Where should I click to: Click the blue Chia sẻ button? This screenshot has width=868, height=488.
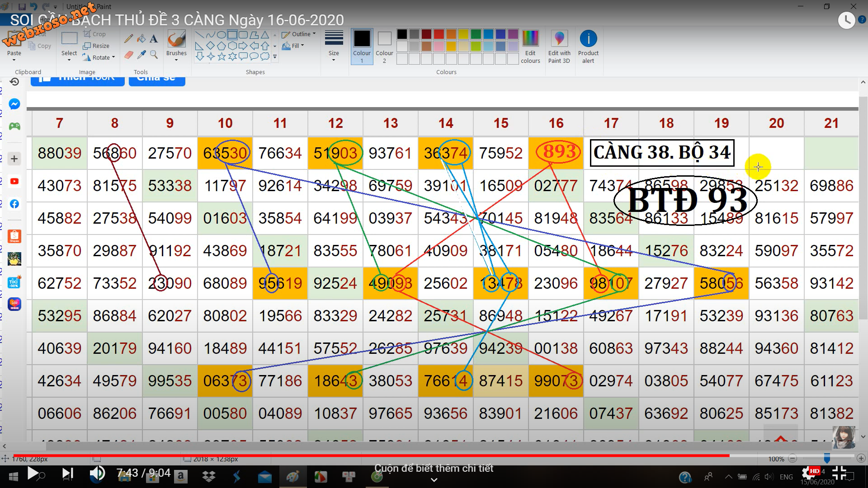[x=157, y=80]
